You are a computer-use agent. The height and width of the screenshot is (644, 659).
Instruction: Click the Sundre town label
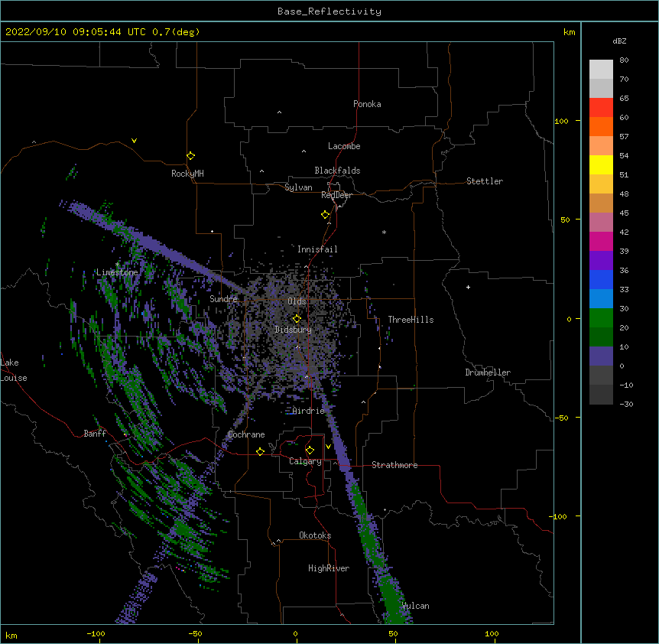tap(223, 299)
